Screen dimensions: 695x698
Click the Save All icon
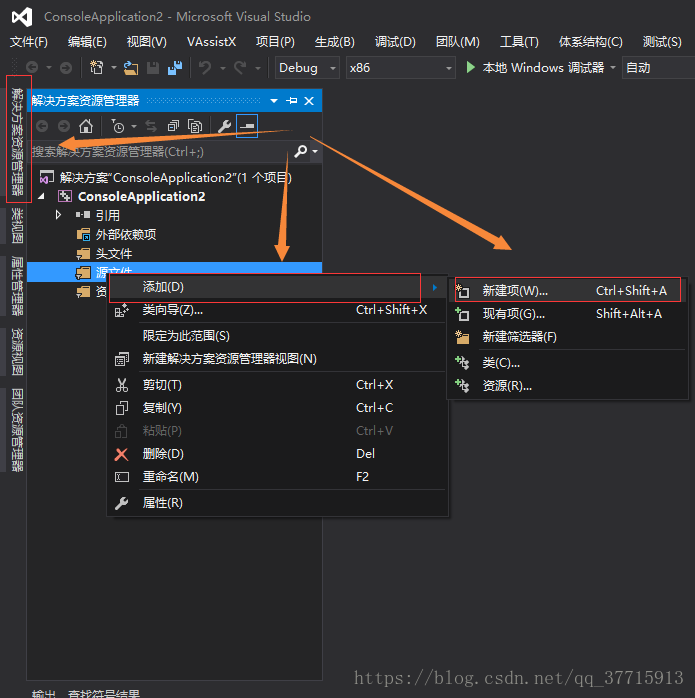click(x=175, y=68)
